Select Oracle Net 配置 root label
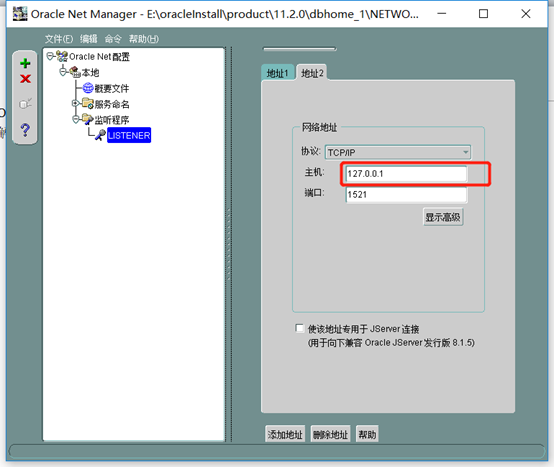Image resolution: width=554 pixels, height=467 pixels. click(x=99, y=57)
